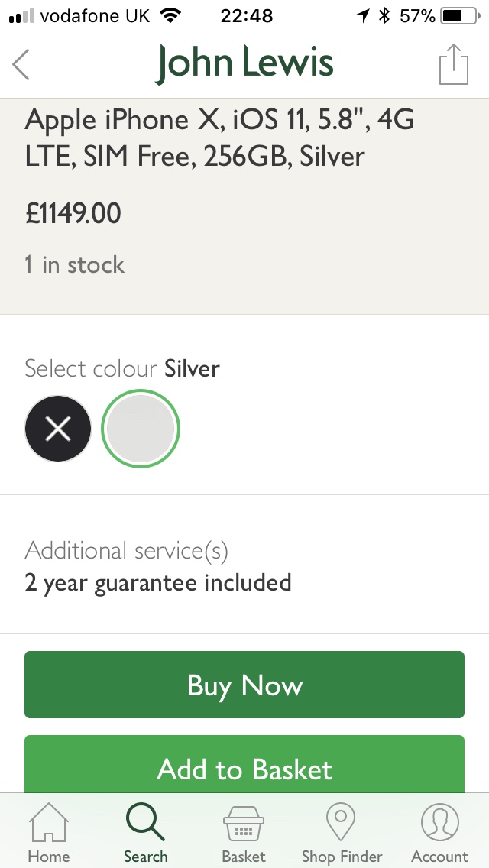The height and width of the screenshot is (868, 489).
Task: Select the black colour swatch
Action: tap(58, 429)
